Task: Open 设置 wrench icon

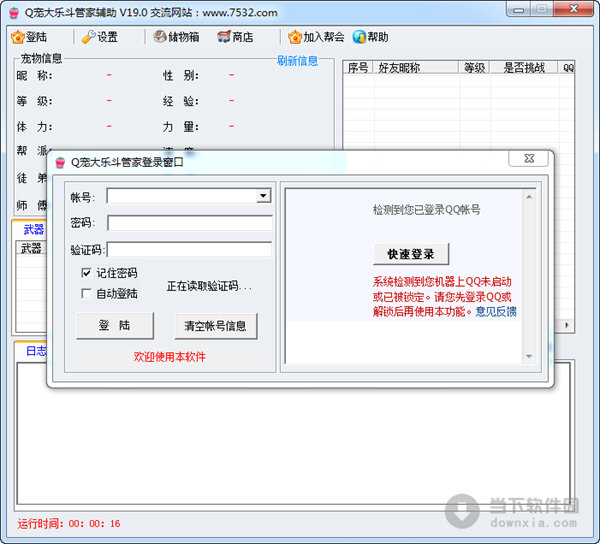Action: click(x=89, y=37)
